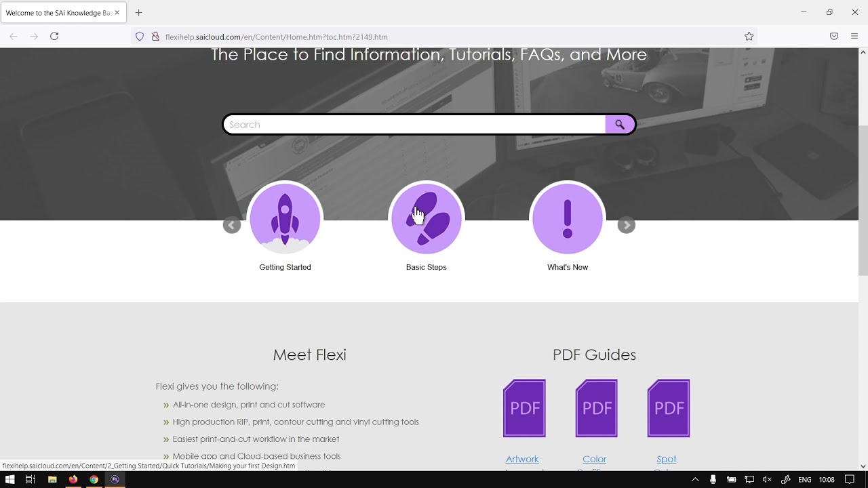868x488 pixels.
Task: Open the Artwork PDF guide icon
Action: pos(524,408)
